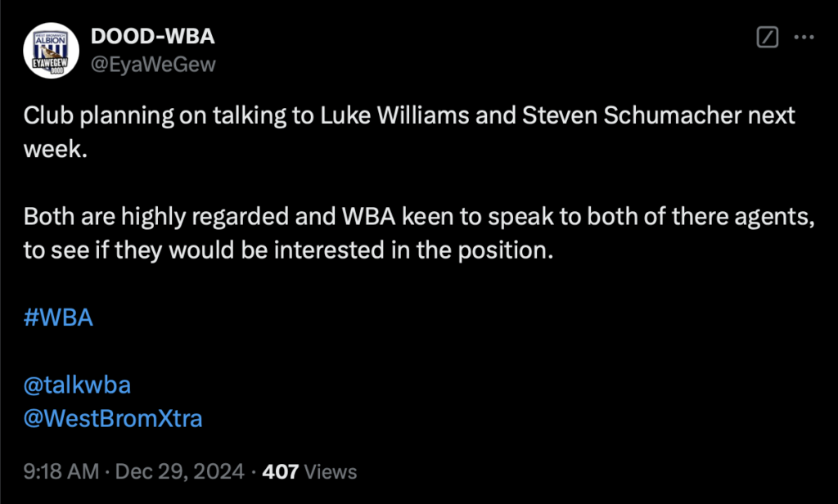Open the @WestBromXtra mention
This screenshot has width=838, height=504.
pos(113,419)
